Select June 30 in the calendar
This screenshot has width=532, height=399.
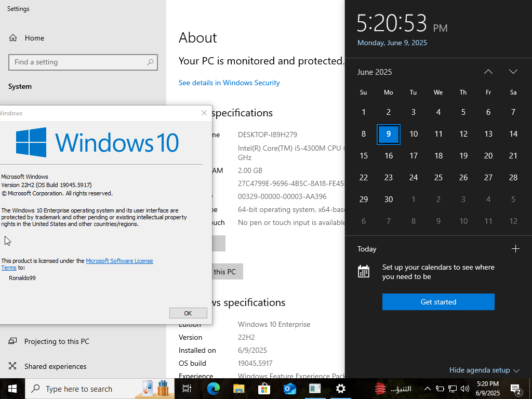[389, 199]
